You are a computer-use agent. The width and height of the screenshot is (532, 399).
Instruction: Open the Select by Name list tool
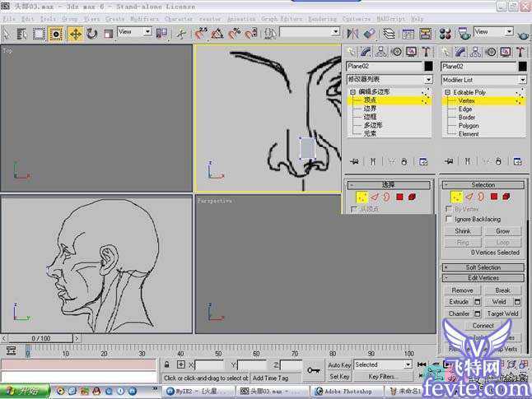pos(21,34)
